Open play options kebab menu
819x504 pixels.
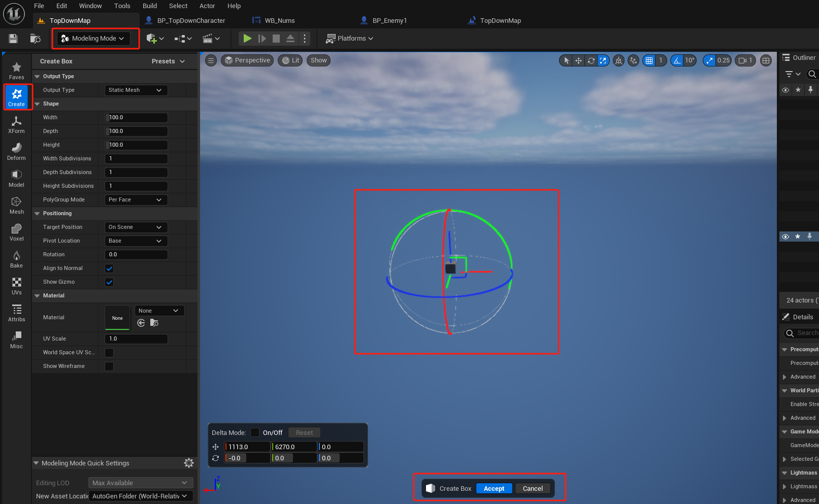point(305,39)
